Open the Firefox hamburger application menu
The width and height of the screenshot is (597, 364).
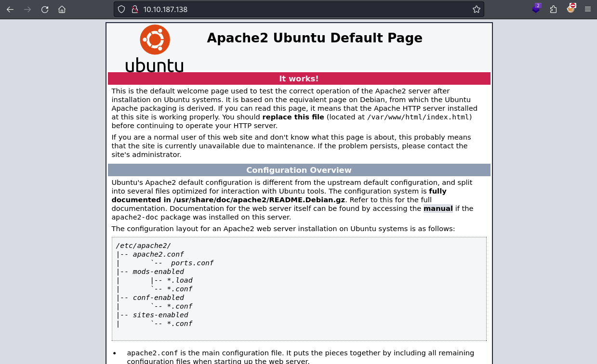pyautogui.click(x=587, y=9)
